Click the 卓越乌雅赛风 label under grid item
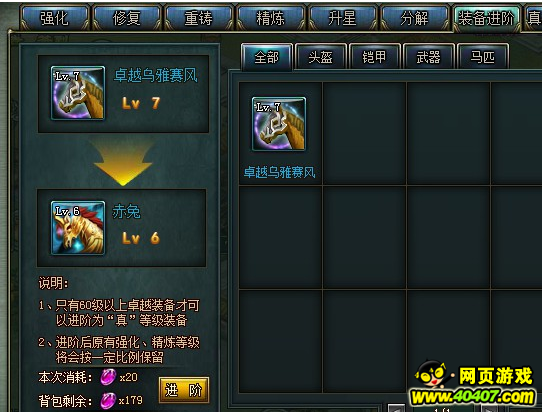Image resolution: width=542 pixels, height=412 pixels. coord(279,172)
